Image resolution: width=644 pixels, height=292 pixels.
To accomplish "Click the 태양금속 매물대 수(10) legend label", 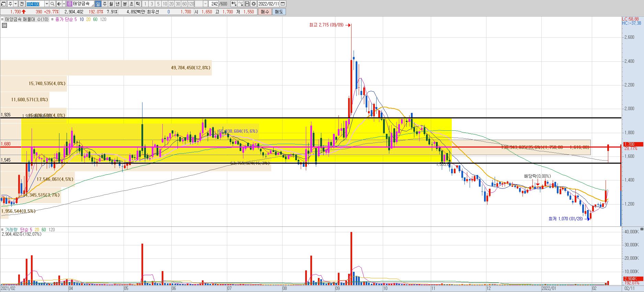I will (27, 20).
